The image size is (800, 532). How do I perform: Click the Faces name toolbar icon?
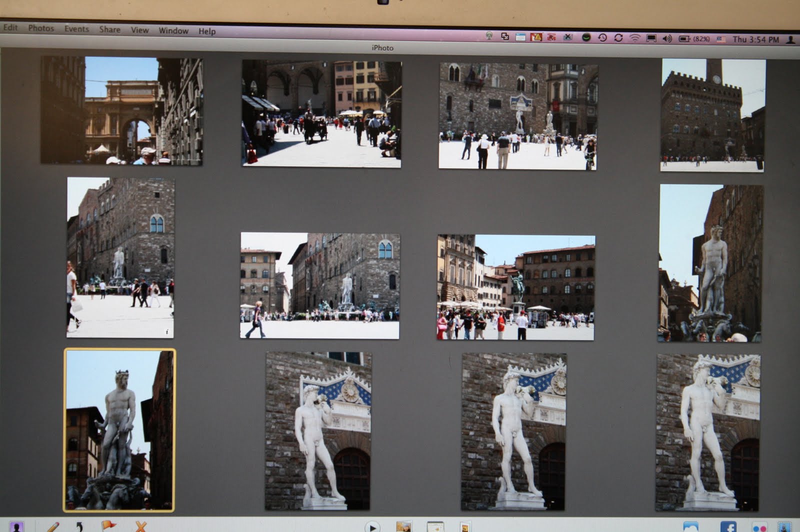click(16, 526)
